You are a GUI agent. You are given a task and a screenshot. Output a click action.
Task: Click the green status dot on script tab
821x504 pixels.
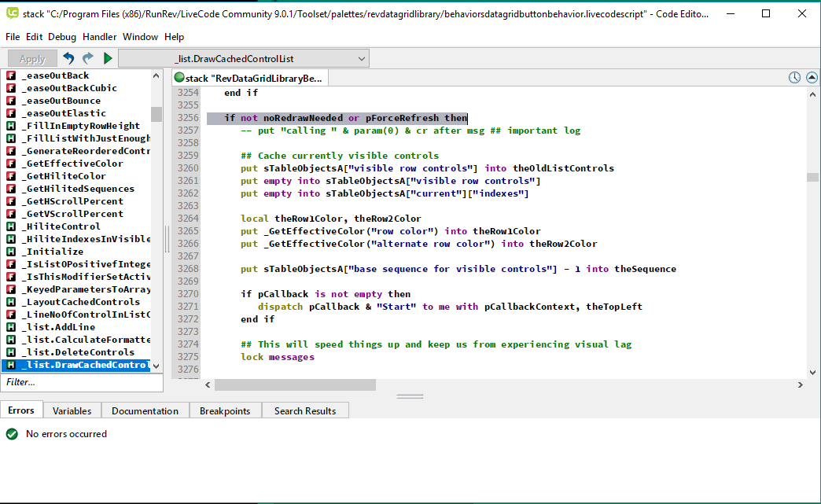(x=179, y=78)
